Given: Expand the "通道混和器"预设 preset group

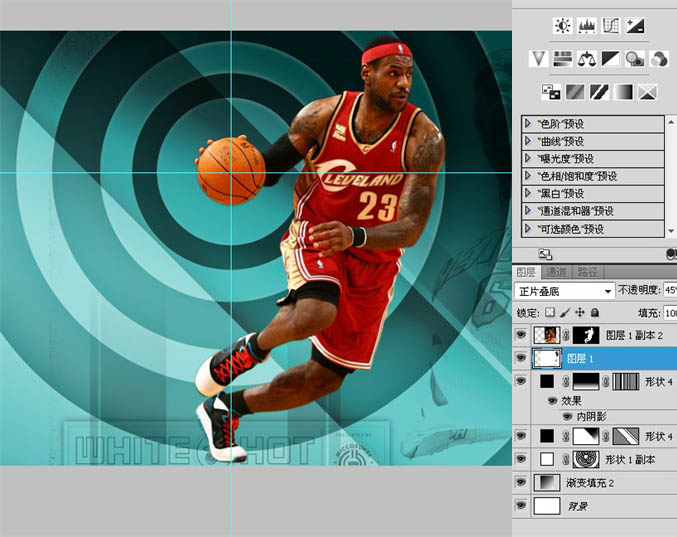Looking at the screenshot, I should 528,211.
